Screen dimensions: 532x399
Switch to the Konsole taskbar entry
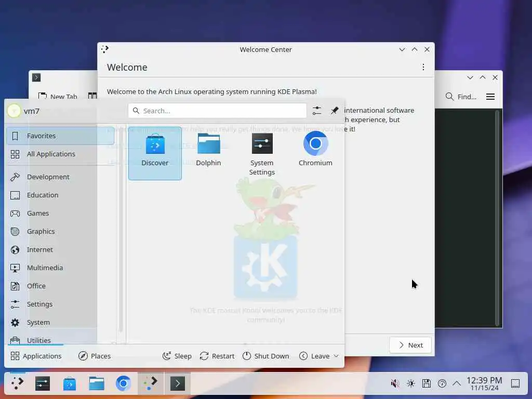[x=178, y=383]
